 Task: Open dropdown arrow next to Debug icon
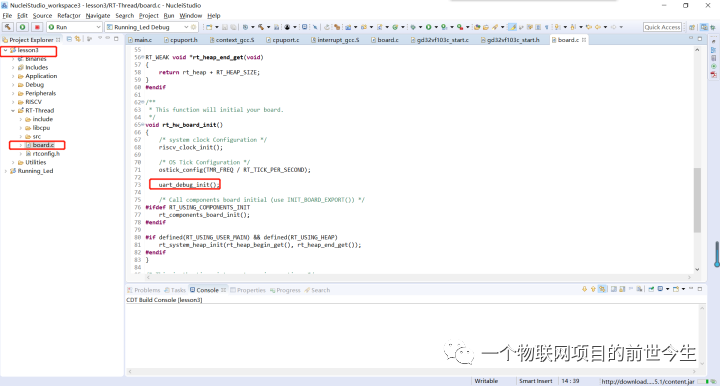point(420,28)
